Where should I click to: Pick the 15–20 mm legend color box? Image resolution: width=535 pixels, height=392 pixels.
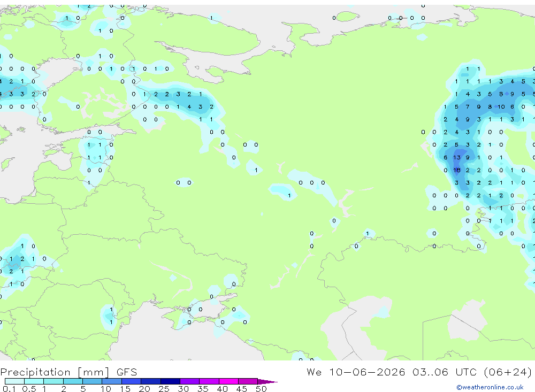(132, 381)
